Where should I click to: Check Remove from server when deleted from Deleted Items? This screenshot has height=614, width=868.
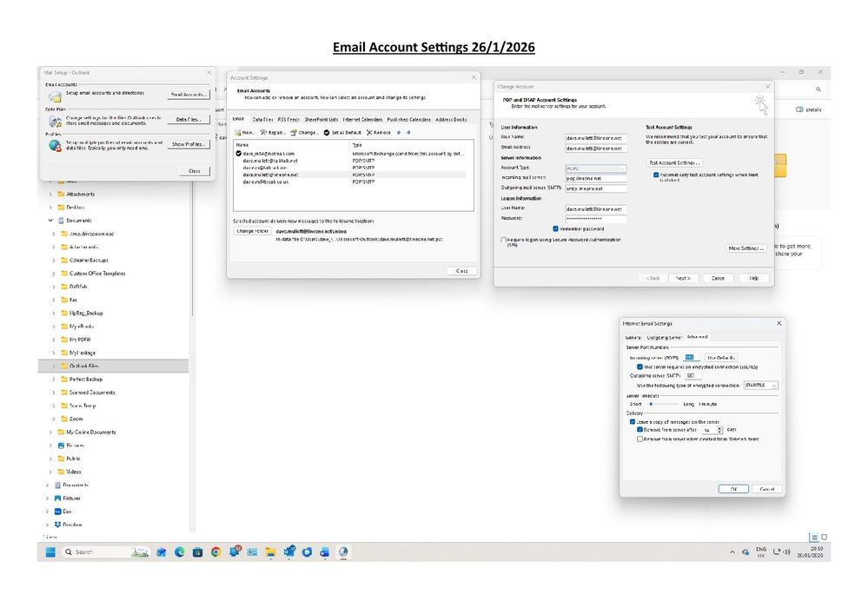639,439
